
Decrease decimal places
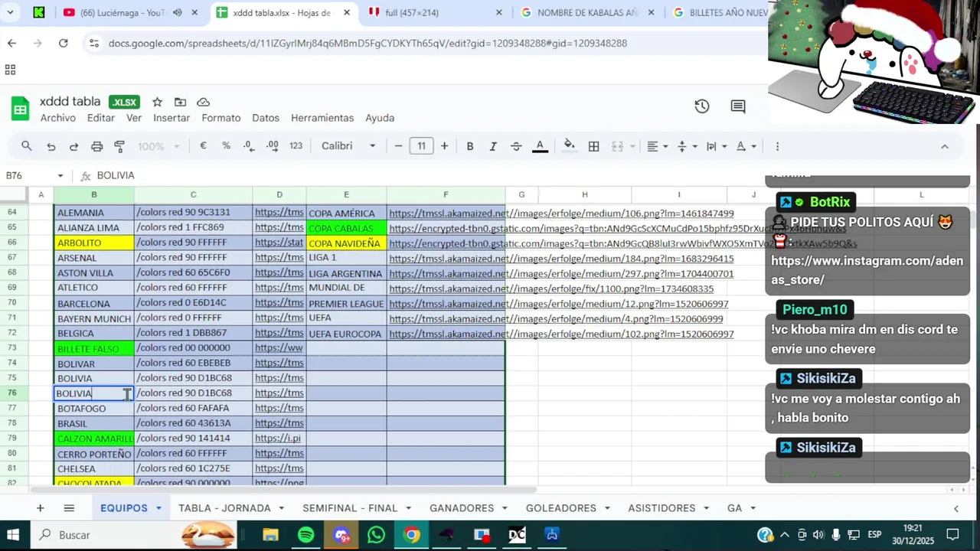pos(249,146)
